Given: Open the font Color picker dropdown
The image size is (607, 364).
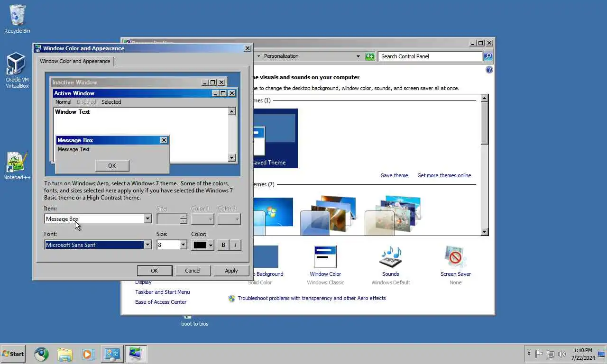Looking at the screenshot, I should (202, 245).
